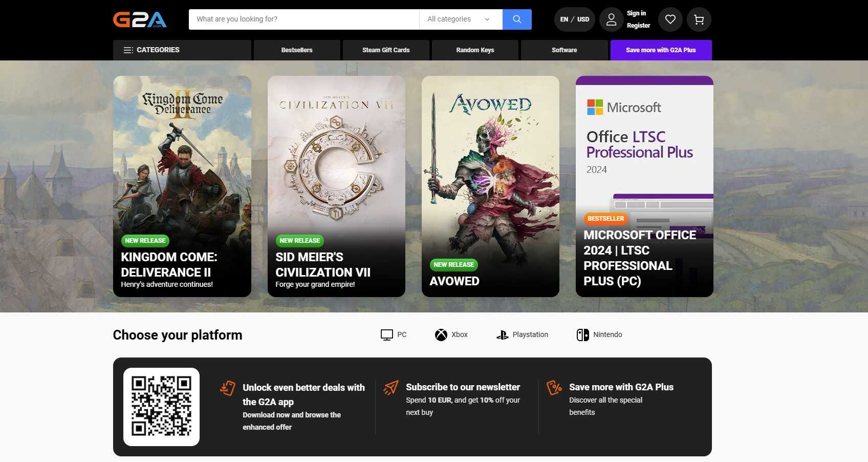
Task: Open the Software section
Action: (565, 50)
